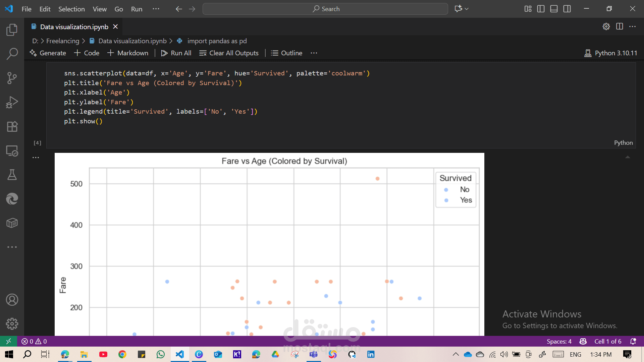Open the Selection menu
This screenshot has height=362, width=644.
[x=71, y=9]
